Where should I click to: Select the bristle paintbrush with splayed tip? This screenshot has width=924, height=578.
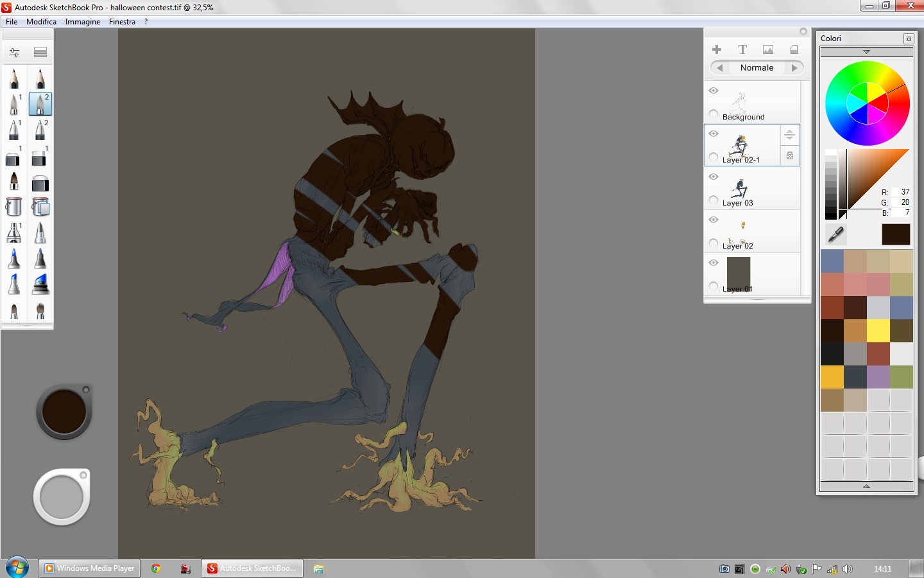coord(40,310)
